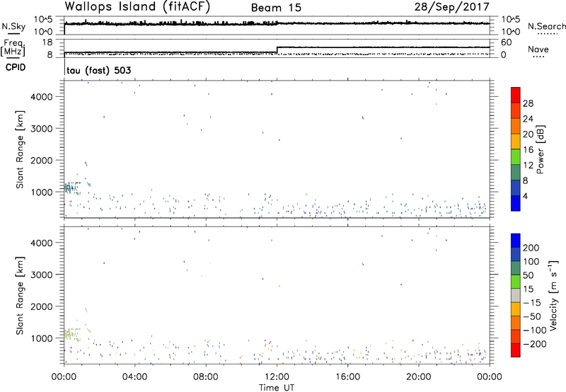Click the "-50" label on velocity color bar

pyautogui.click(x=532, y=316)
